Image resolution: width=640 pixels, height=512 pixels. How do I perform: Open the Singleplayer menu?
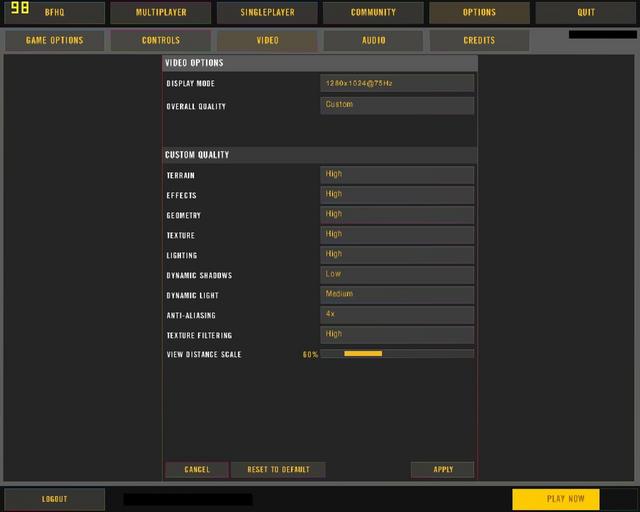point(267,12)
